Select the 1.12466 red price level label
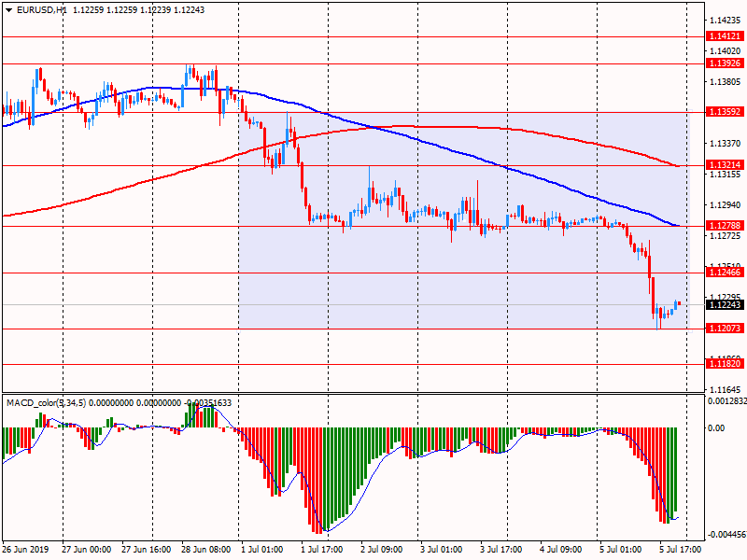Screen dimensions: 747x560 [x=726, y=273]
